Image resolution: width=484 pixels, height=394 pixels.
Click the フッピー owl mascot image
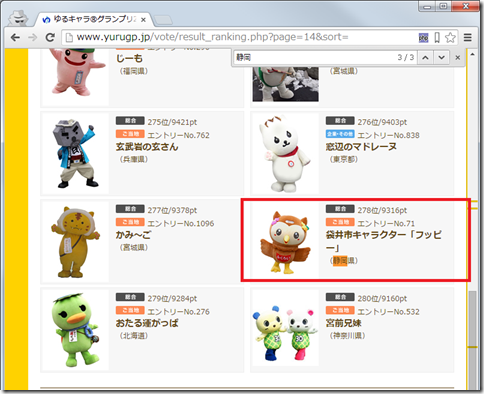click(285, 242)
